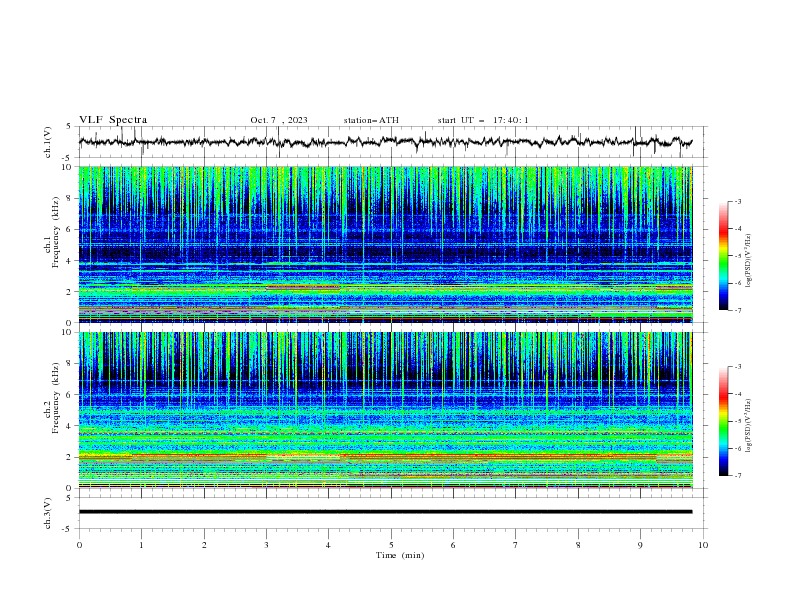The image size is (792, 612).
Task: Click time axis tick label "5"
Action: (x=391, y=545)
